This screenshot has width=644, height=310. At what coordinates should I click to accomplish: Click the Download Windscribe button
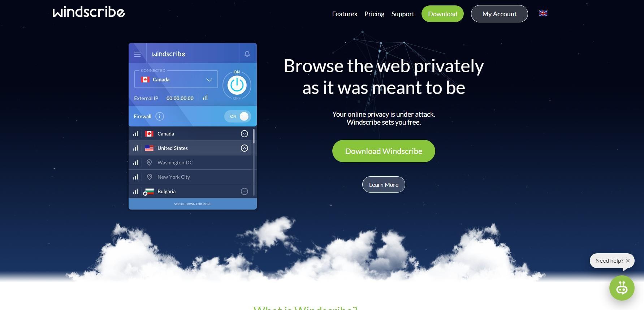[384, 151]
